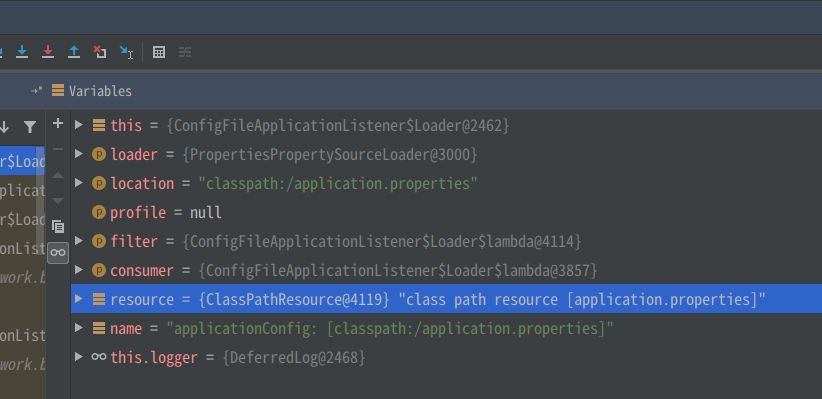Select the Variables panel tab
The image size is (822, 399).
coord(92,91)
